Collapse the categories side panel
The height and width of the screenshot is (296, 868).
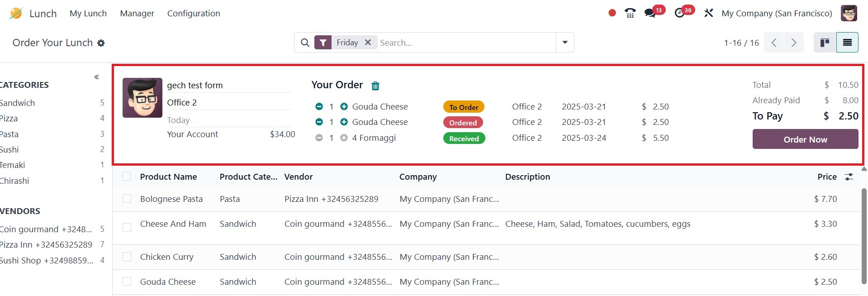pos(96,77)
